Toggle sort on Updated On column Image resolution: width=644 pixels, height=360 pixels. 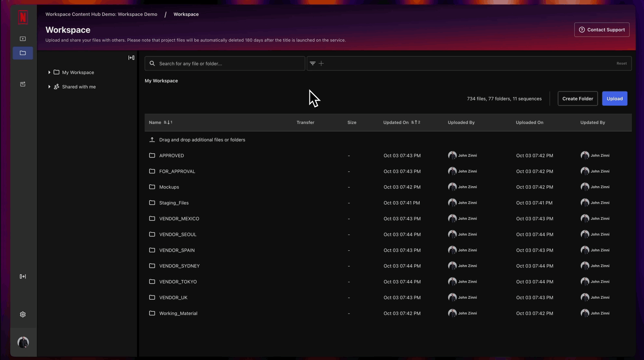click(415, 122)
